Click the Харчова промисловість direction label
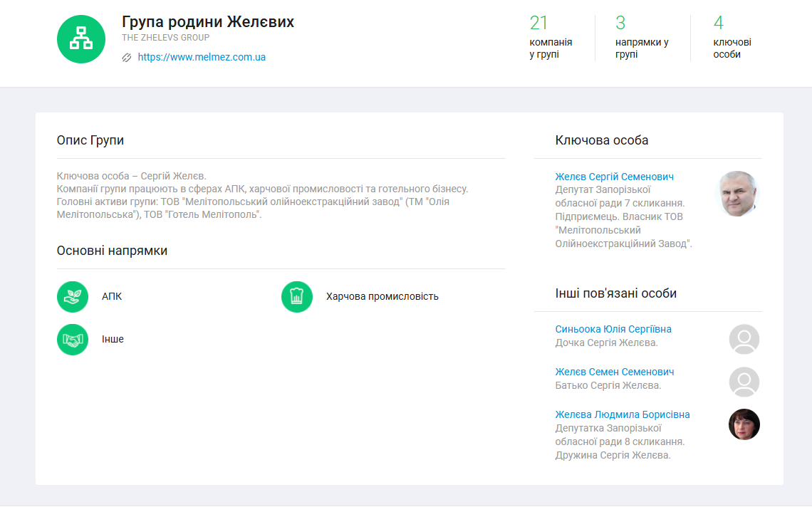 (x=382, y=297)
